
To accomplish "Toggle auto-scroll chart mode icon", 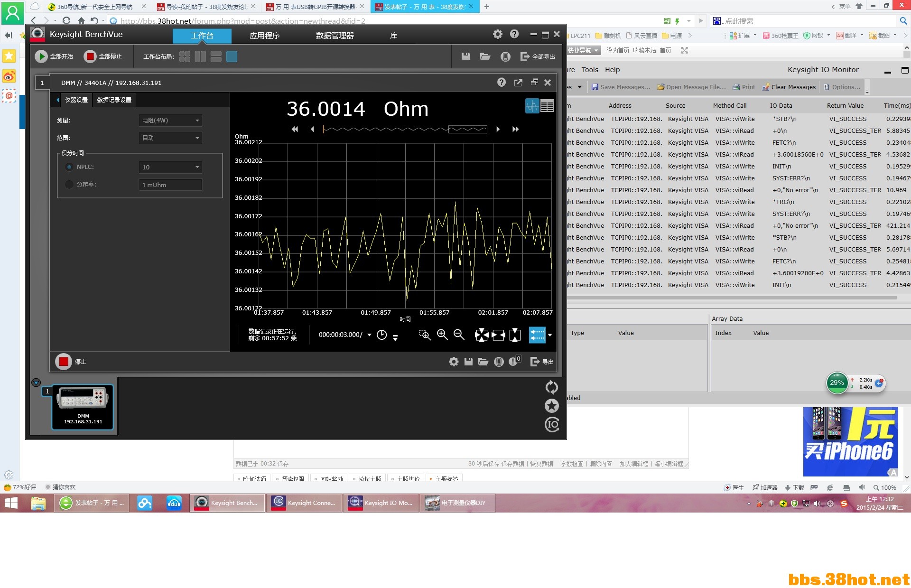I will [537, 335].
